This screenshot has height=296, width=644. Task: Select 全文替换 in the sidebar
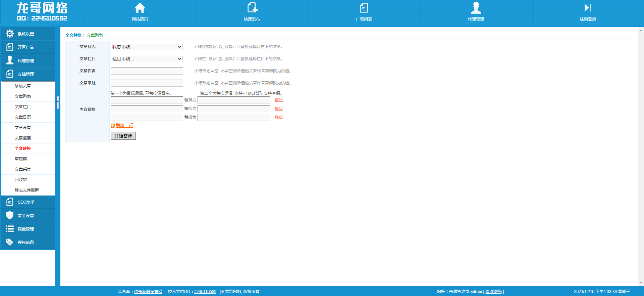pyautogui.click(x=23, y=149)
